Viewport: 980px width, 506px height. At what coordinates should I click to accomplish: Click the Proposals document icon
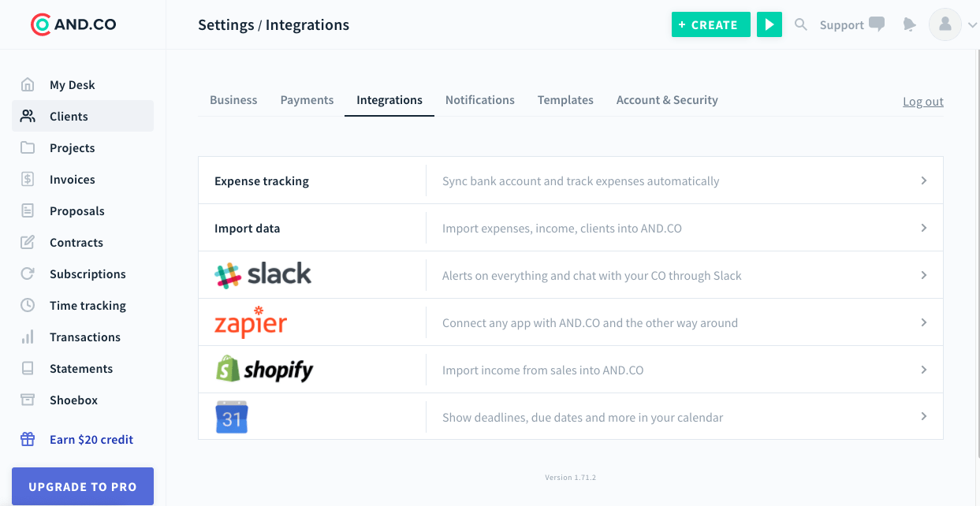point(28,210)
